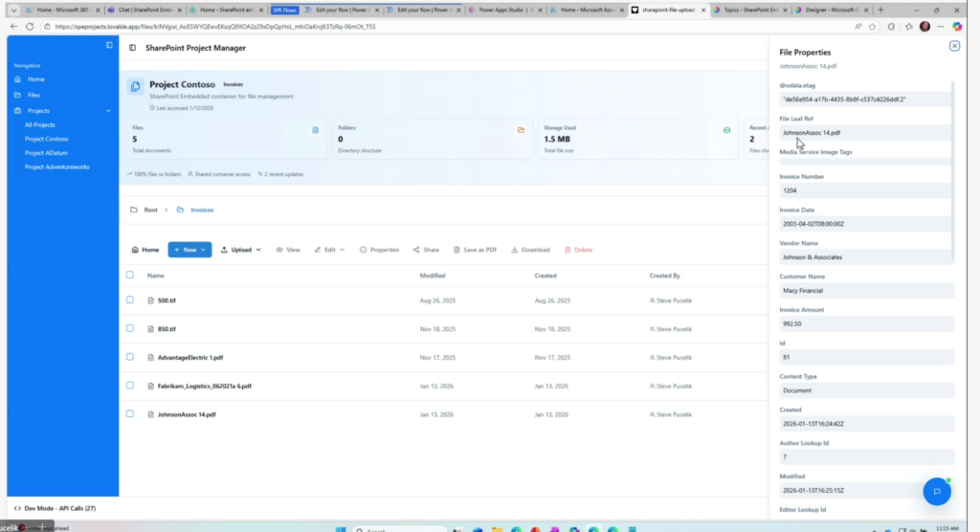Viewport: 980px width, 532px height.
Task: Click the Download toolbar button
Action: click(530, 250)
